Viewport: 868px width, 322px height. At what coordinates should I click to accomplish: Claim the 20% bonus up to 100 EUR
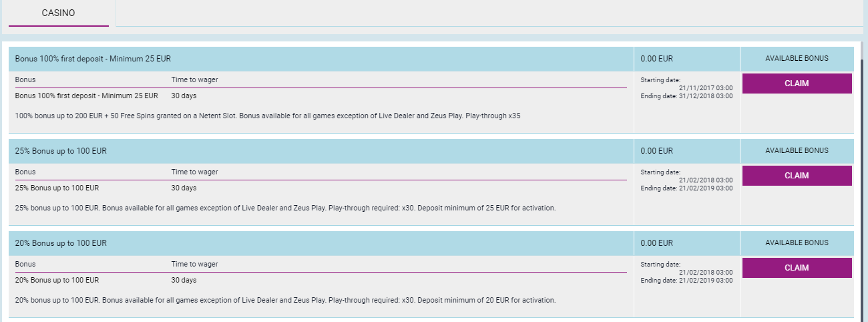point(797,268)
